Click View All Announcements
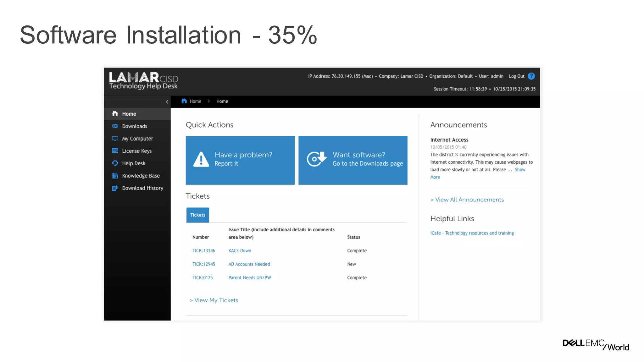The height and width of the screenshot is (362, 644). [467, 200]
